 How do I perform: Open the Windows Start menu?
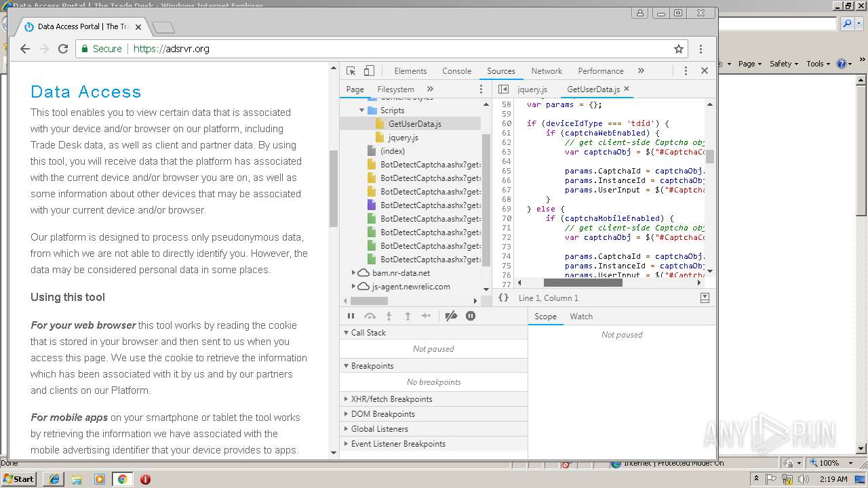tap(19, 479)
